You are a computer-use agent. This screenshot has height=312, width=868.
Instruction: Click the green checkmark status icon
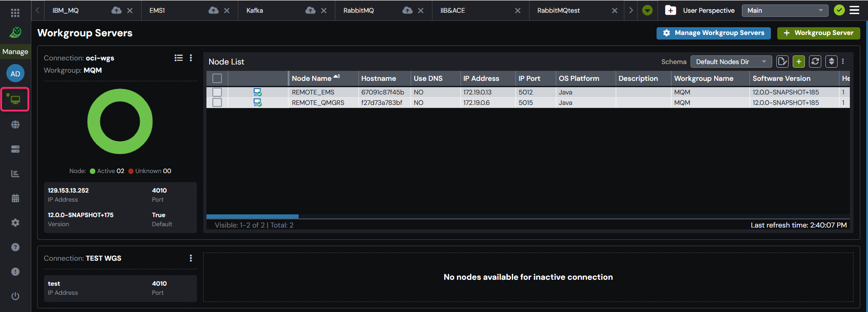tap(839, 10)
